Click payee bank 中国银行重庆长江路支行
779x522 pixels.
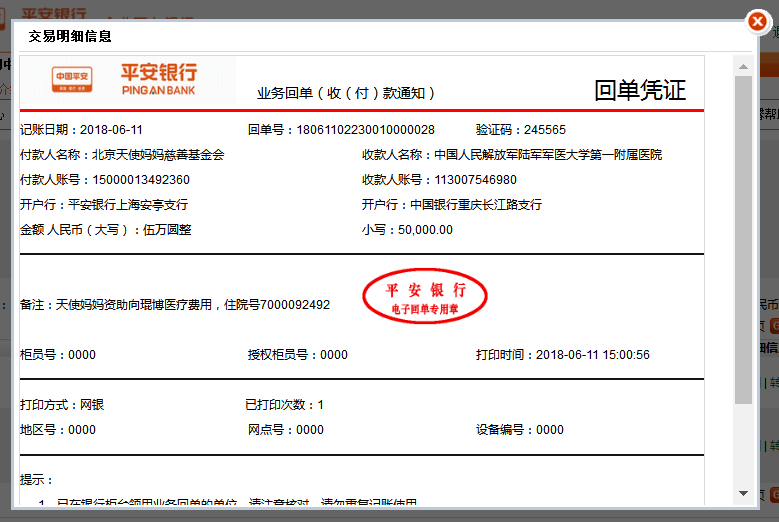pos(476,205)
